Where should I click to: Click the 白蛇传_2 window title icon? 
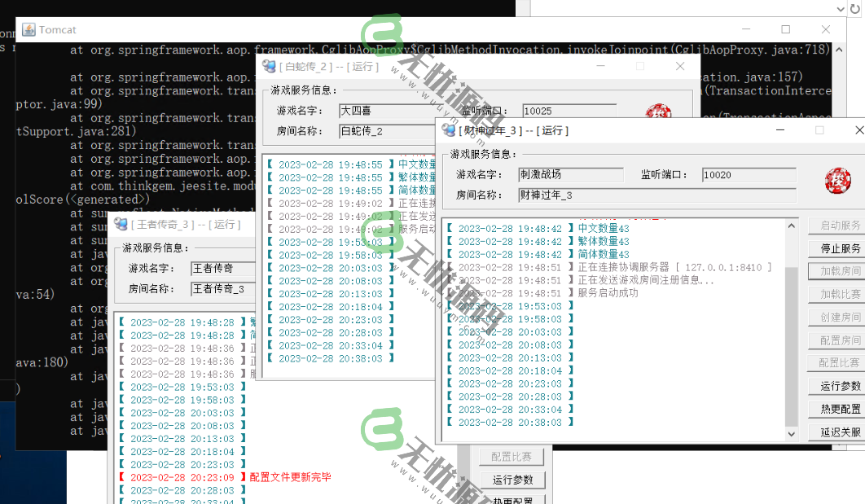pyautogui.click(x=269, y=66)
